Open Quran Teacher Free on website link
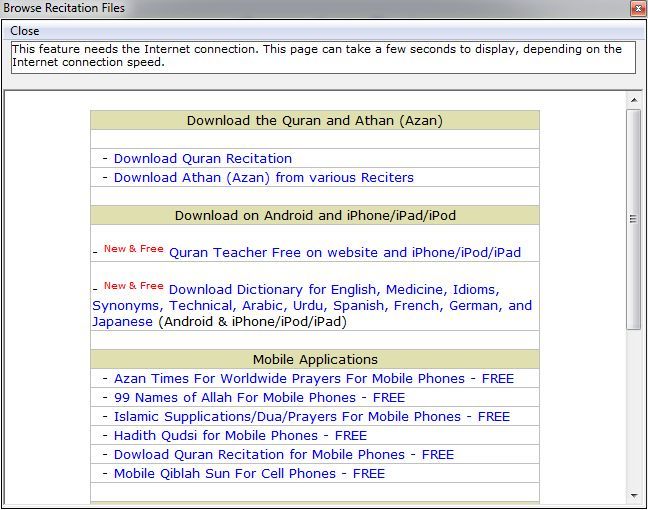The height and width of the screenshot is (510, 648). click(x=345, y=253)
